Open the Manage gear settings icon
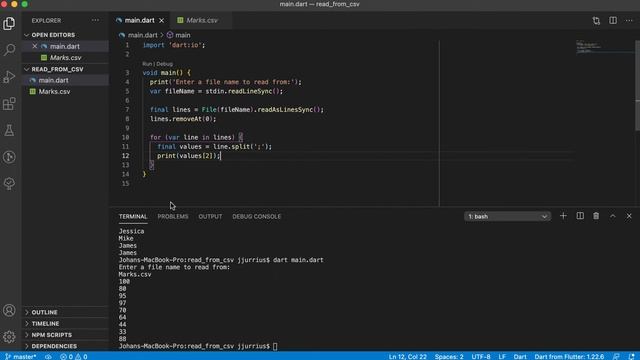The image size is (640, 360). [x=9, y=337]
